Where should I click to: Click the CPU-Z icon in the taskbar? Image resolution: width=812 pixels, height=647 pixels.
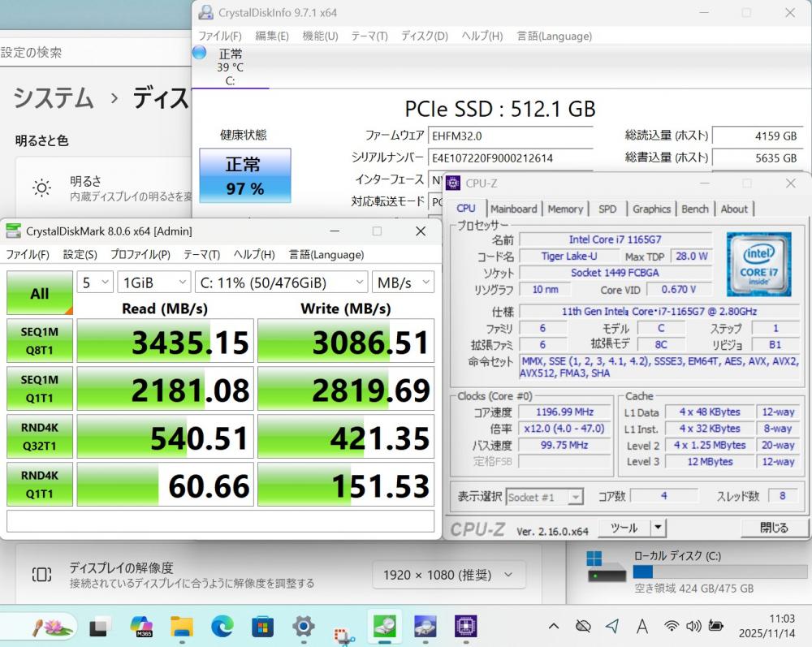click(x=464, y=626)
